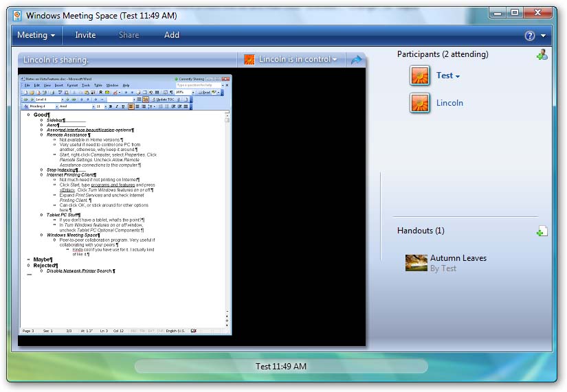The width and height of the screenshot is (567, 392).
Task: Expand the arrow next to the Help icon
Action: (x=544, y=36)
